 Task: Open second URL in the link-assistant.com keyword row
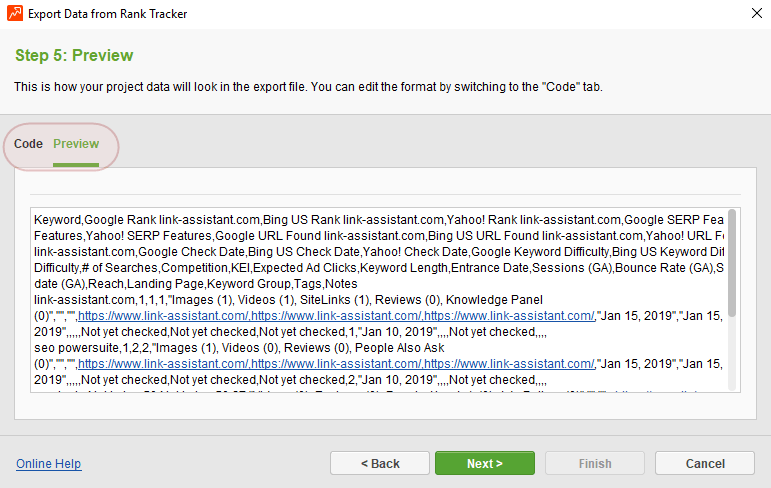click(x=337, y=316)
